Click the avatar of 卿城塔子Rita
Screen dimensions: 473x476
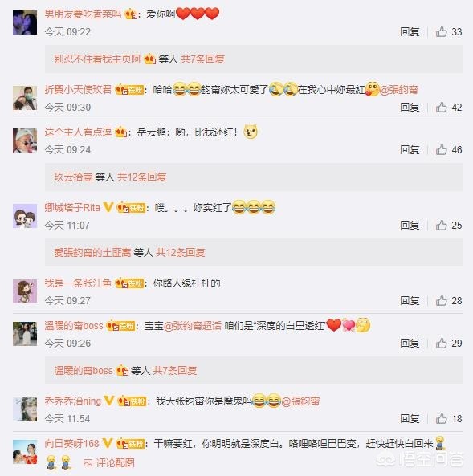[x=25, y=216]
